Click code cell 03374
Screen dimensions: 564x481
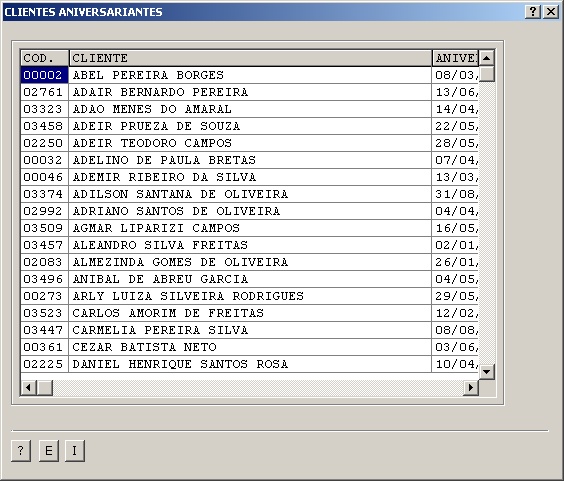pos(45,194)
